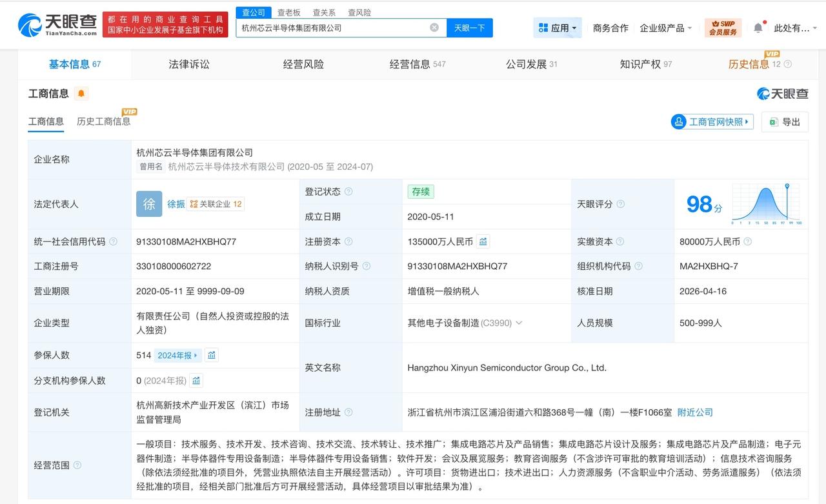Click the chart icon beside 2024年报
The height and width of the screenshot is (504, 826).
click(211, 355)
